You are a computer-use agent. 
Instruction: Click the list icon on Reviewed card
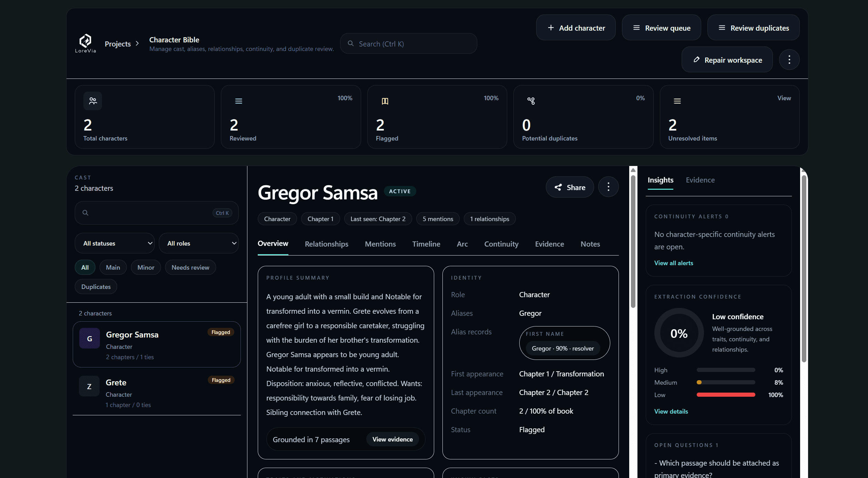point(238,101)
